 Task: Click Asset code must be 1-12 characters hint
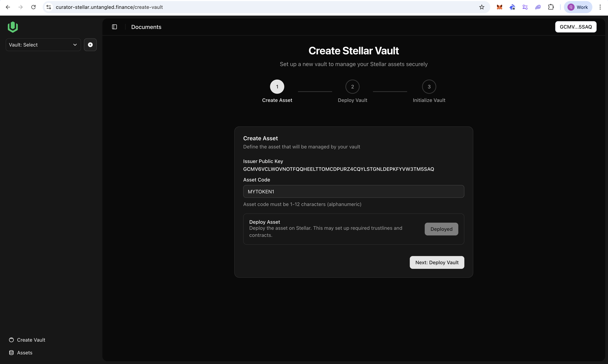pyautogui.click(x=302, y=204)
